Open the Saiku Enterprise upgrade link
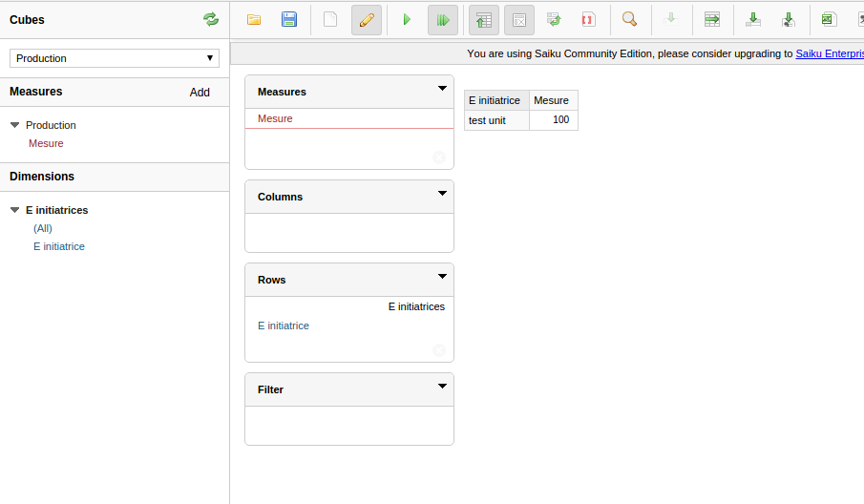Screen dimensions: 864x504 830,53
